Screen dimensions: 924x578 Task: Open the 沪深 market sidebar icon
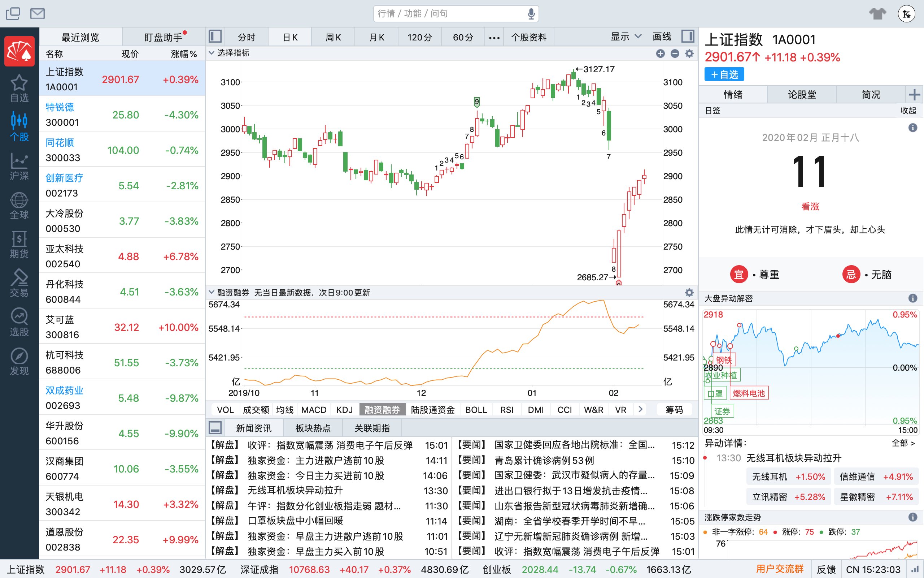pos(19,166)
